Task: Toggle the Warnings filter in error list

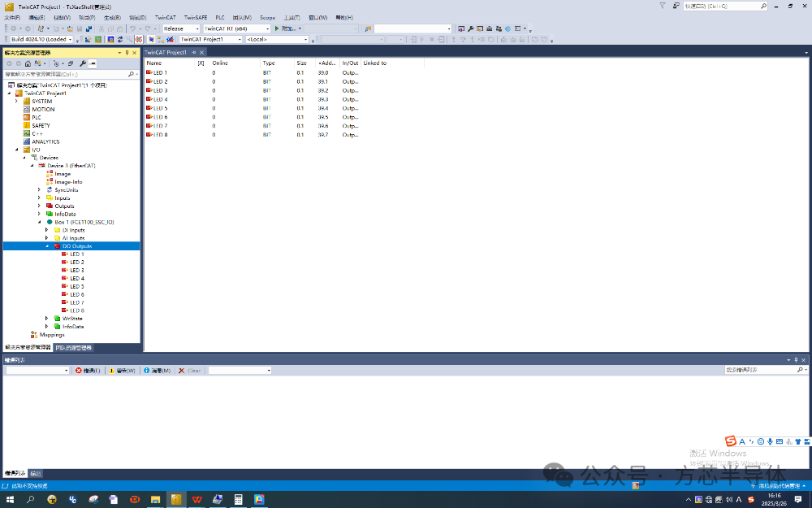Action: 123,371
